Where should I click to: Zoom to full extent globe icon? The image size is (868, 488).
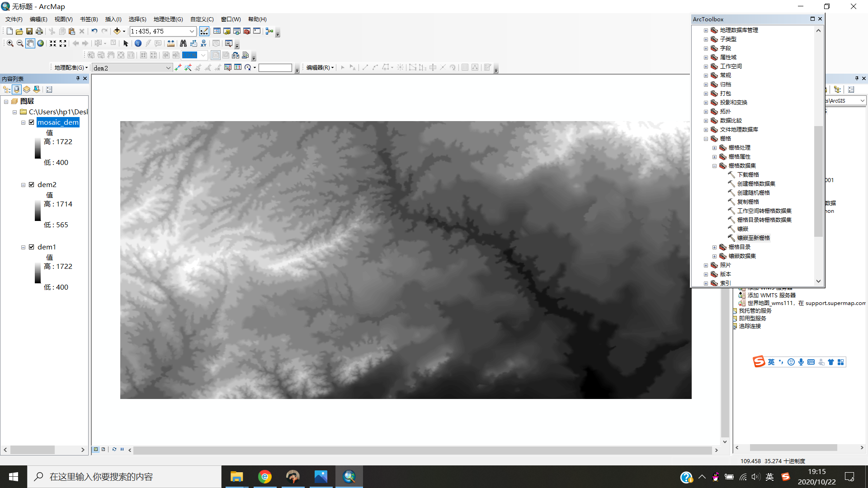[x=40, y=43]
